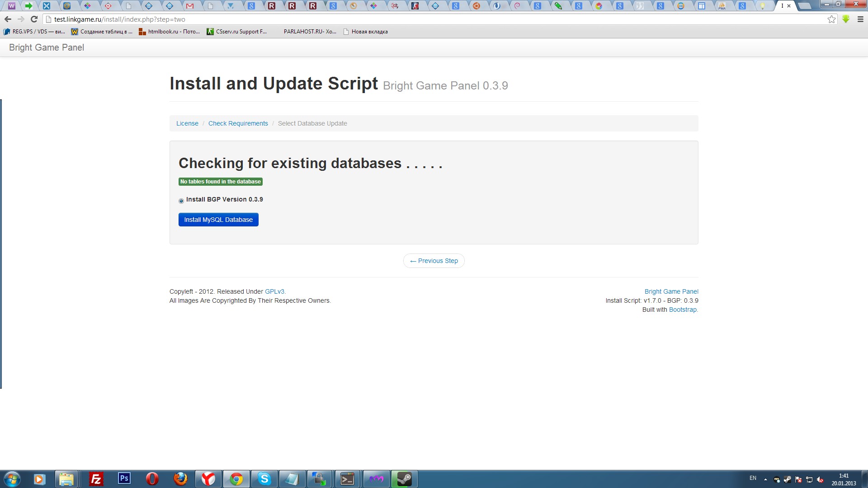Switch to the Debian swirl tab
This screenshot has width=868, height=488.
click(x=517, y=6)
